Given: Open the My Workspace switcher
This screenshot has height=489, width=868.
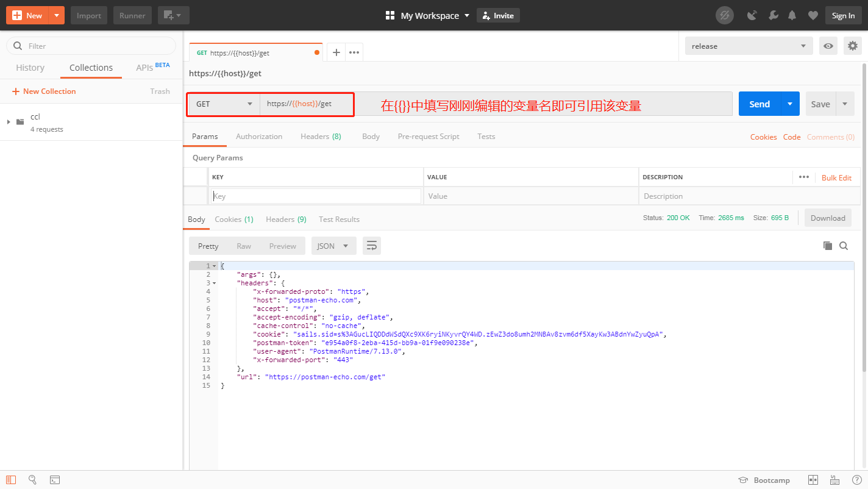Looking at the screenshot, I should coord(428,16).
